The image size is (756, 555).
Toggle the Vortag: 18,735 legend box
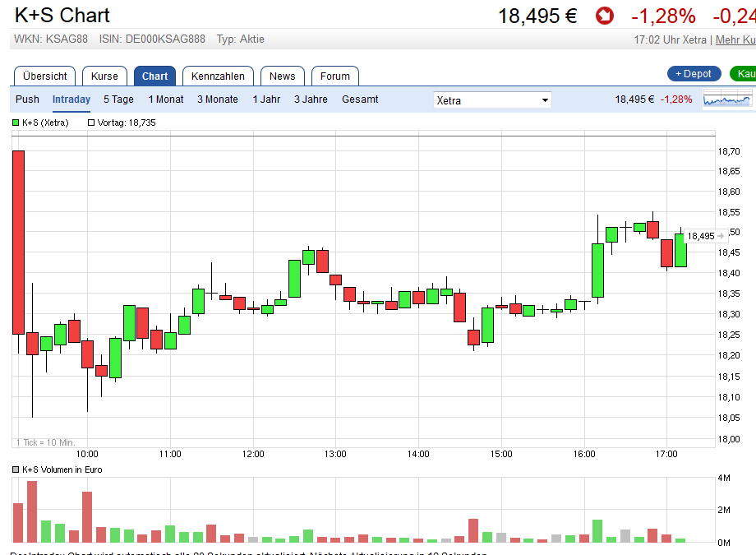91,123
